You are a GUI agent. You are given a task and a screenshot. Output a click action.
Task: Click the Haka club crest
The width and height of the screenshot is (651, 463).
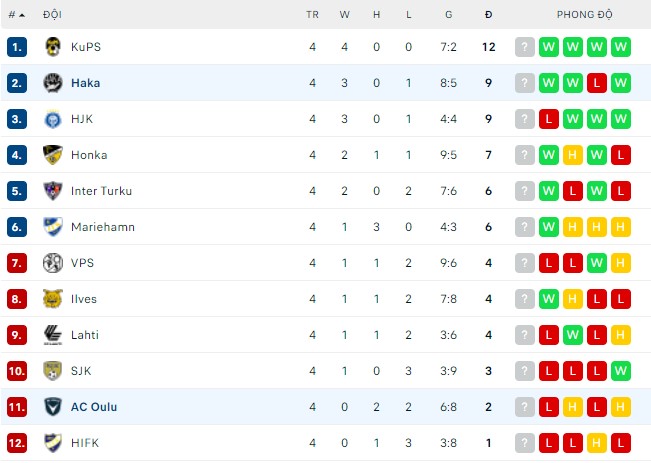point(53,83)
